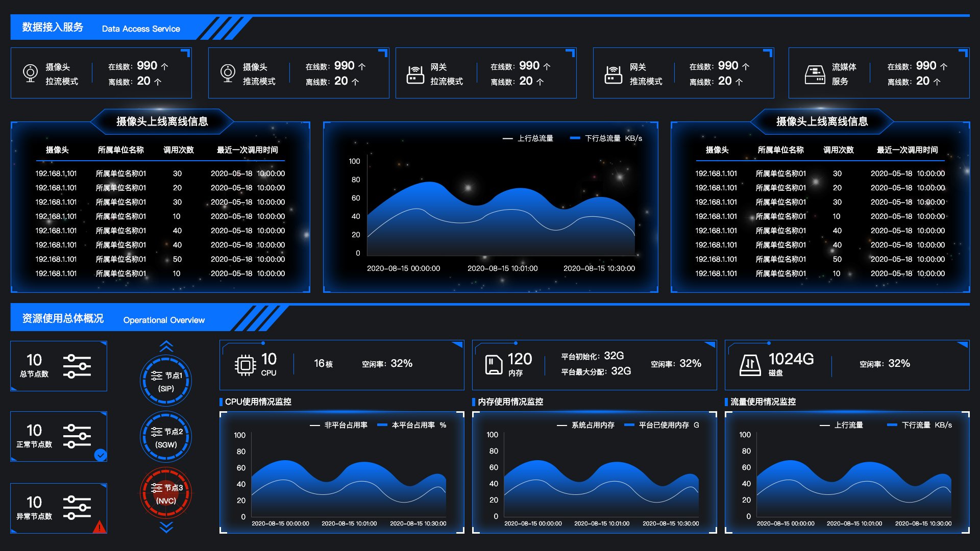Sort left table by 调用次数 column
Viewport: 980px width, 551px height.
coord(179,150)
